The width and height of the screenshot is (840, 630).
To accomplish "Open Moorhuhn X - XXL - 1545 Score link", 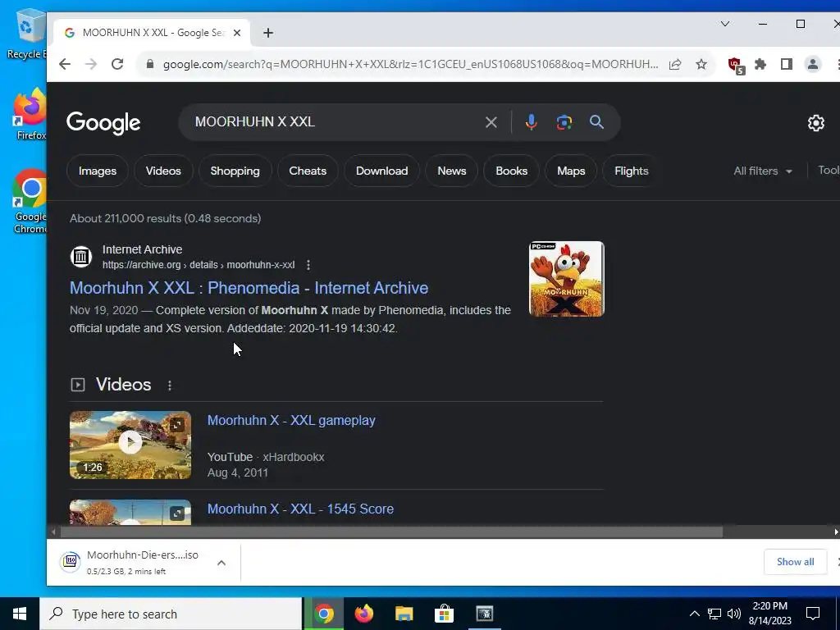I will click(x=300, y=509).
